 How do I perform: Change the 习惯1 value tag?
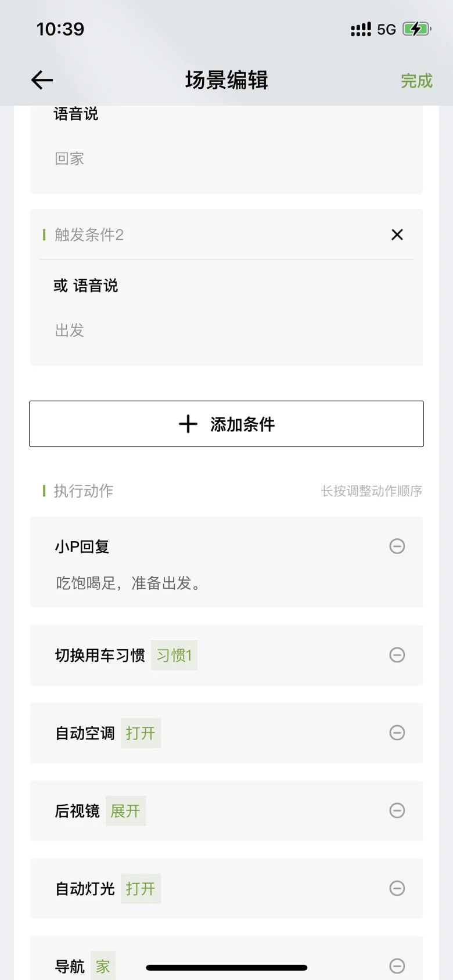click(174, 655)
